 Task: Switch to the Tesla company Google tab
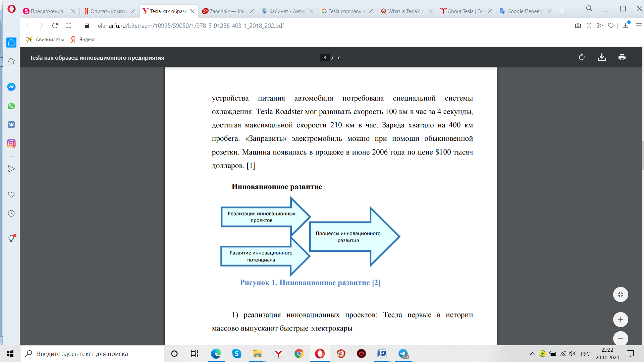click(347, 11)
